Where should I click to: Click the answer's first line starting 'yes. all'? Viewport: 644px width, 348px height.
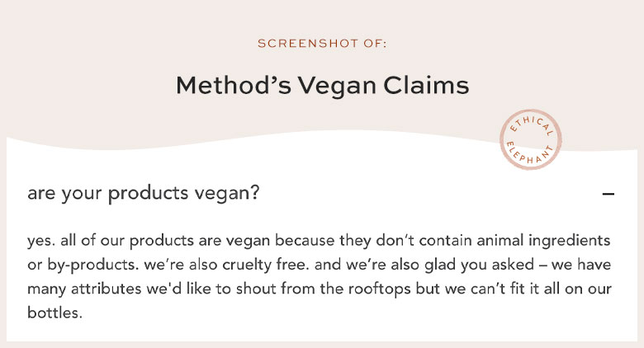319,241
